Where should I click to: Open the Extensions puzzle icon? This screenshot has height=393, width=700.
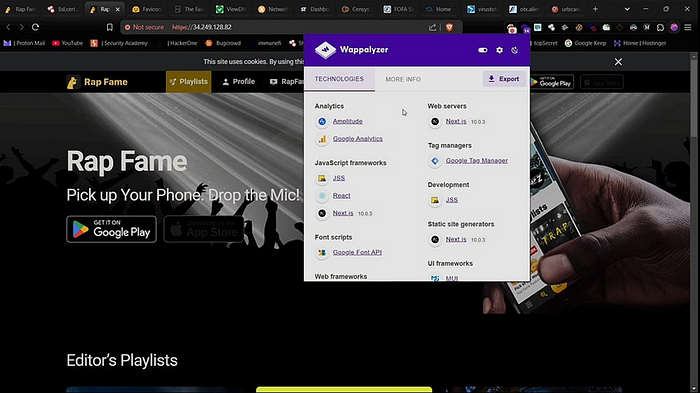tap(660, 27)
